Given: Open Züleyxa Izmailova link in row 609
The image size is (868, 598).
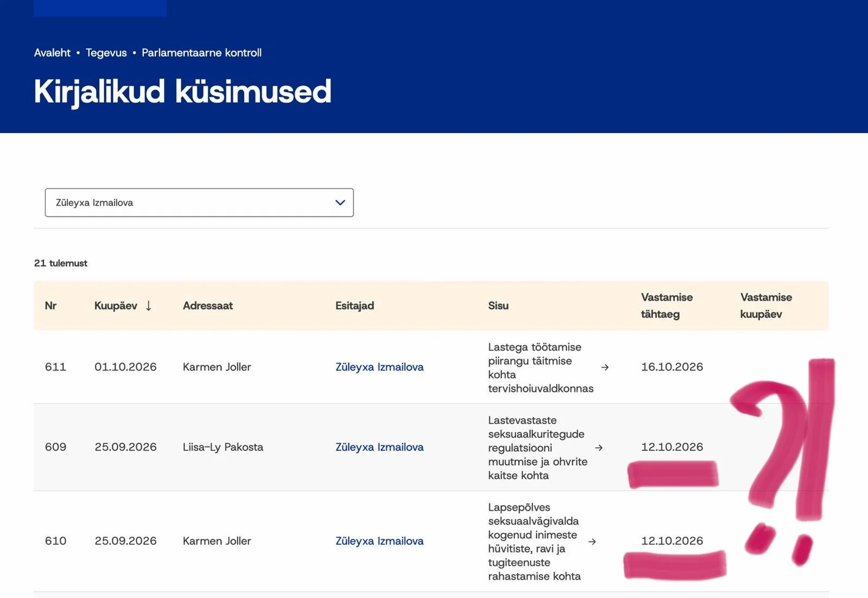Looking at the screenshot, I should [379, 447].
